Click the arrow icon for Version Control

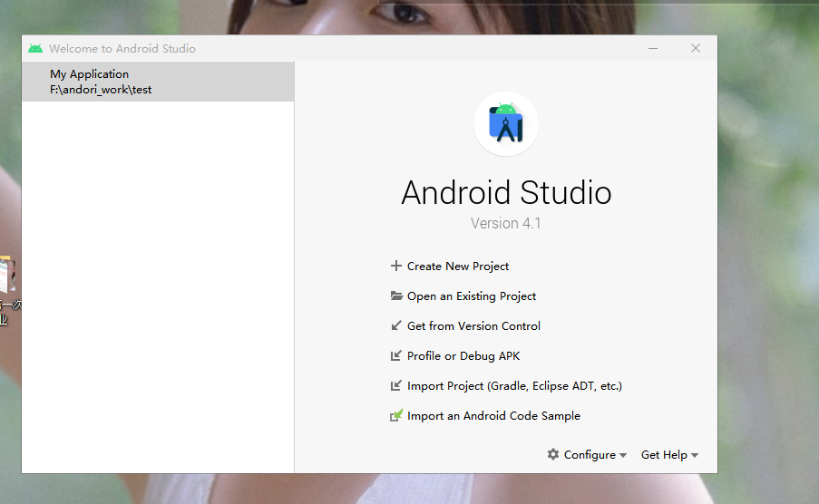coord(396,326)
